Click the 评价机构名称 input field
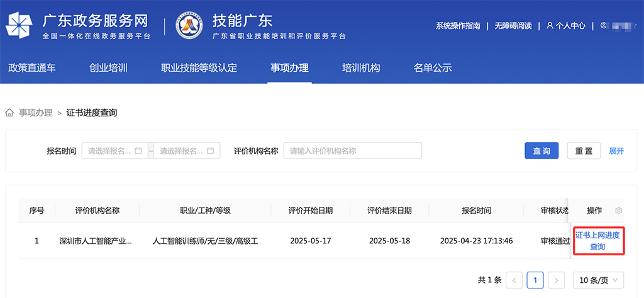 coord(352,151)
